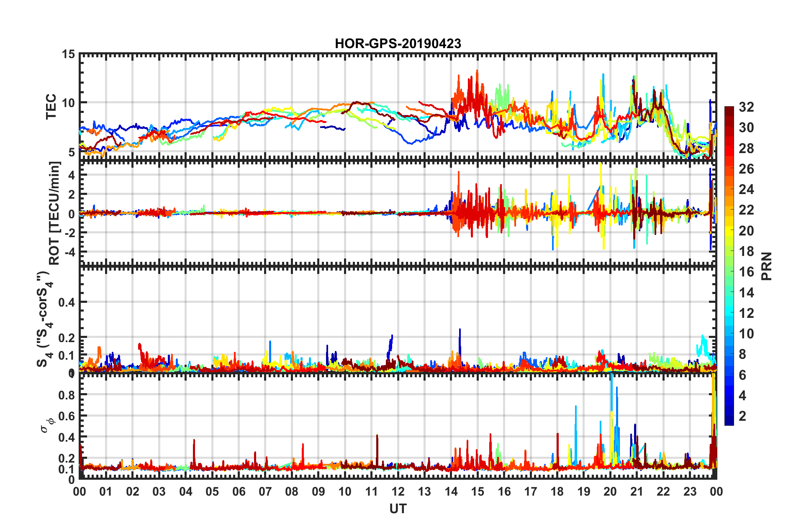Click the UT x-axis label
This screenshot has height=532, width=796.
tap(398, 509)
